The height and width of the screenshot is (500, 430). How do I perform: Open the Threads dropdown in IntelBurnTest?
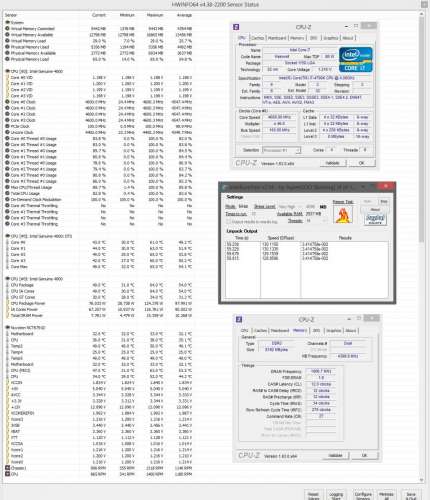pos(316,221)
